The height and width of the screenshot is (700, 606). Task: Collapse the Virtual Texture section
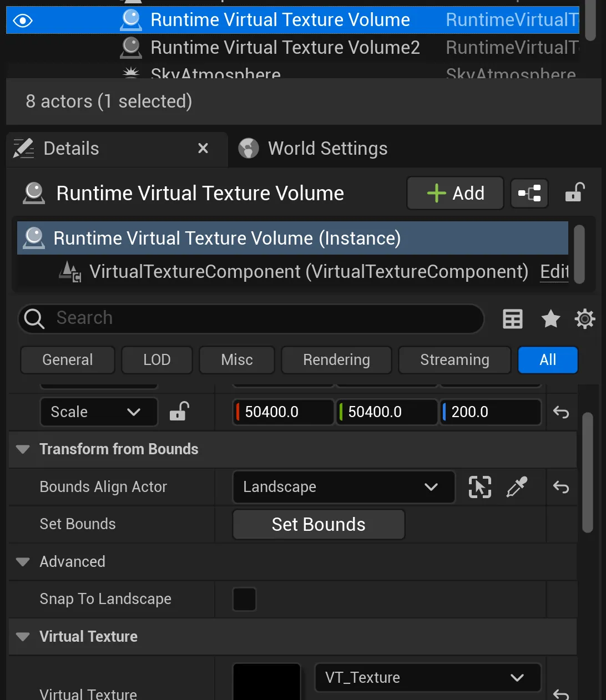click(x=23, y=637)
